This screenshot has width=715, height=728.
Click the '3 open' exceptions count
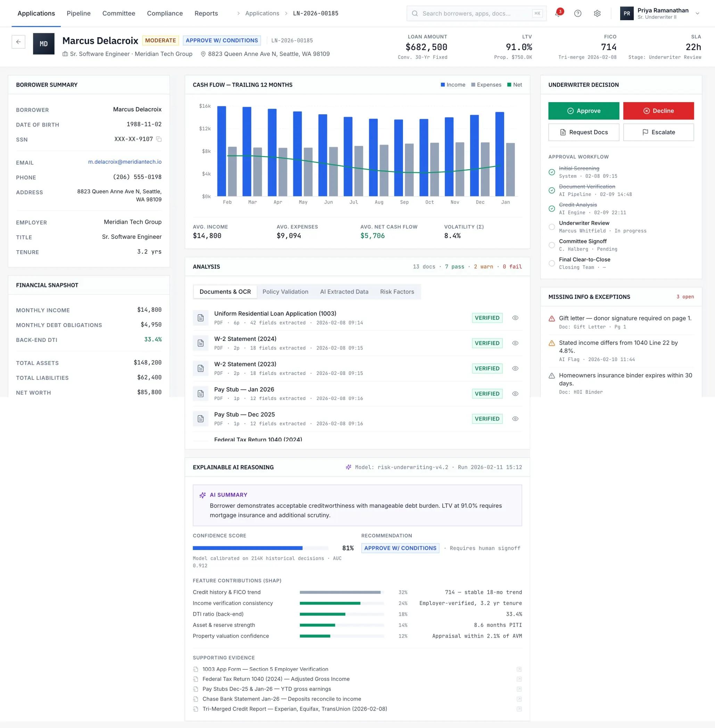(x=685, y=297)
